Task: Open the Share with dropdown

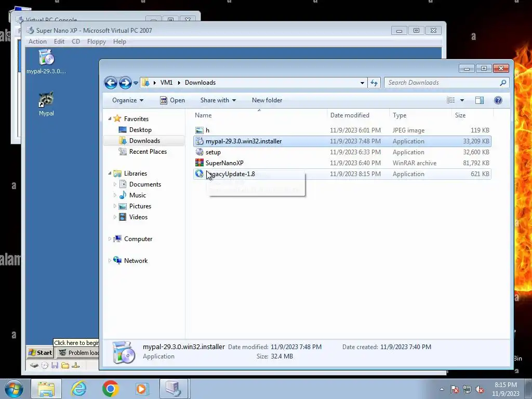Action: point(218,100)
